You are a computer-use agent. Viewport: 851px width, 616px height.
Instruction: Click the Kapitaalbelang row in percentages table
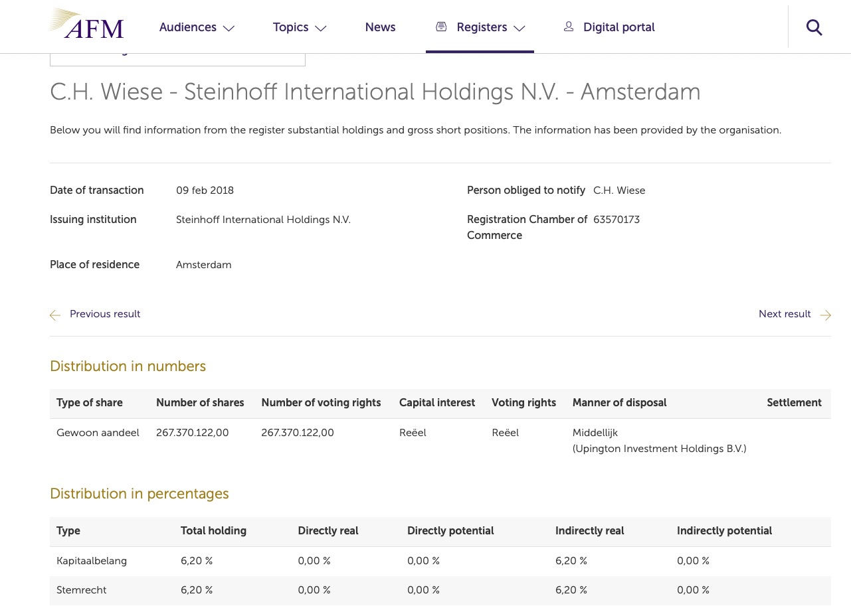click(92, 561)
